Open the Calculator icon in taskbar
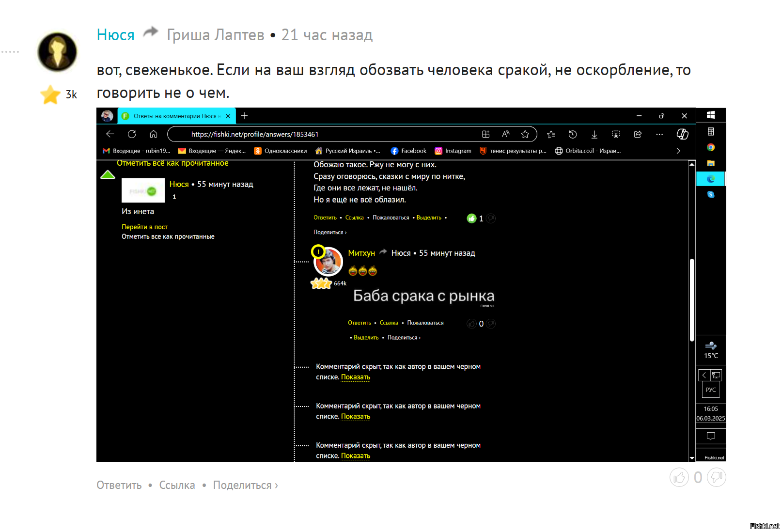The height and width of the screenshot is (532, 782). coord(711,132)
